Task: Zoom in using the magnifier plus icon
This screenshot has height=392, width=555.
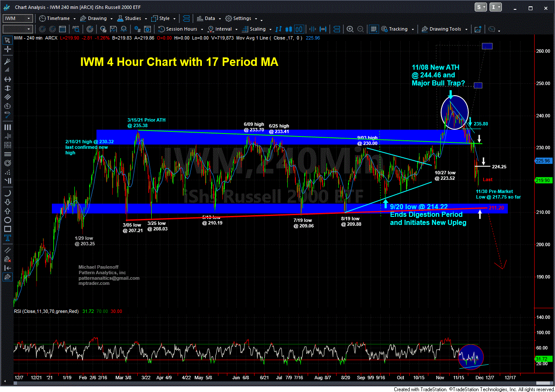Action: 350,29
